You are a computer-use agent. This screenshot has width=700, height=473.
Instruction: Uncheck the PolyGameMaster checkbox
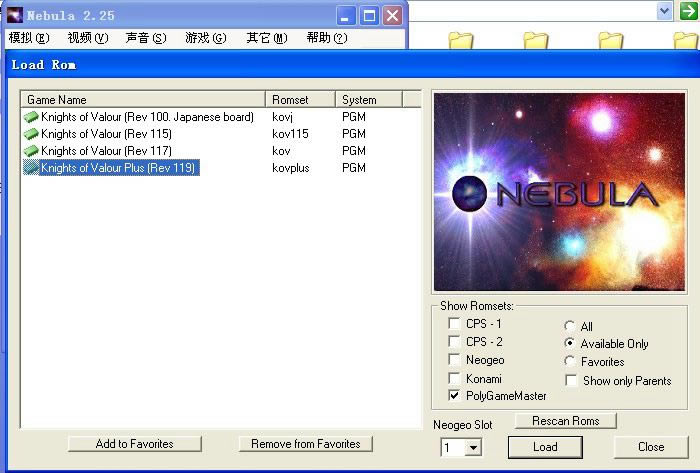(456, 396)
